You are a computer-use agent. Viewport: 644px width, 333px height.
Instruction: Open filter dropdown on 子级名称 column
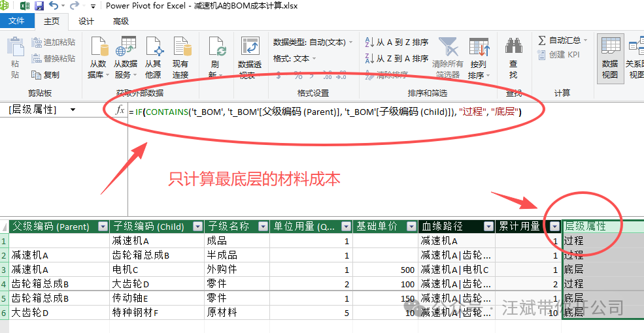click(263, 227)
